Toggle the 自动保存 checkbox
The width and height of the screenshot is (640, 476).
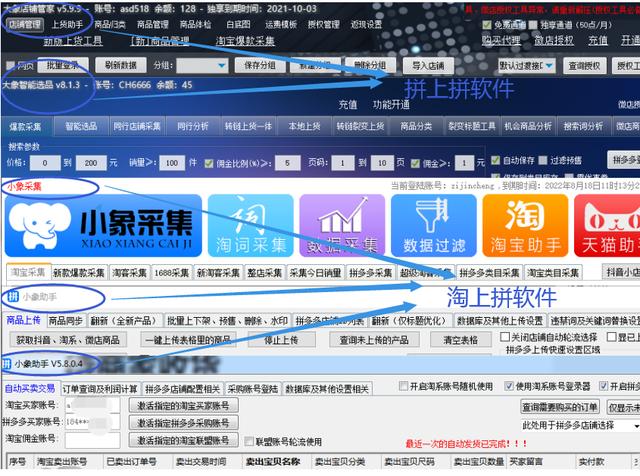[499, 160]
